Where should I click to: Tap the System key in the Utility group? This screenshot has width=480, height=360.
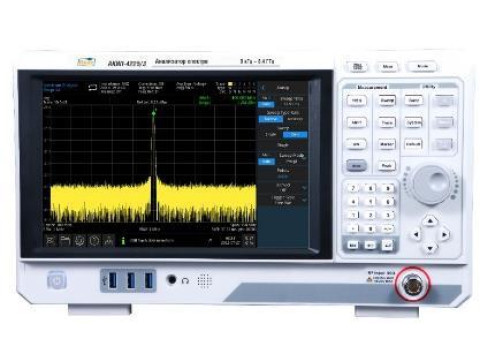point(413,122)
